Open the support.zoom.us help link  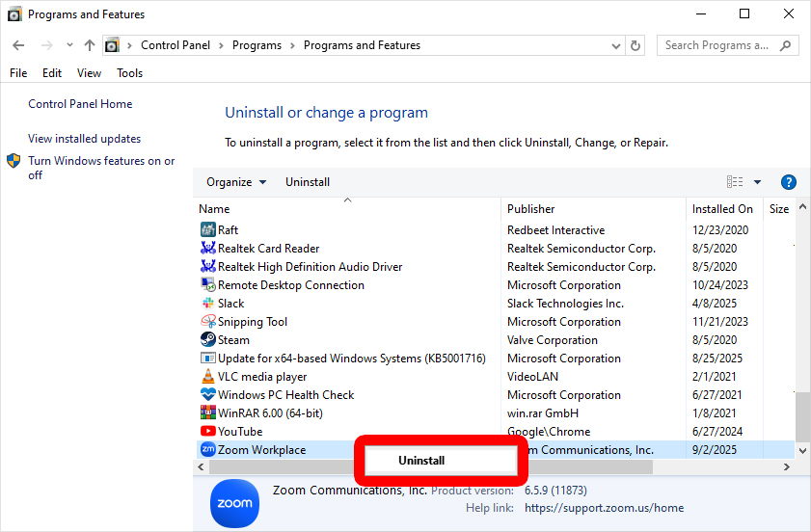604,508
